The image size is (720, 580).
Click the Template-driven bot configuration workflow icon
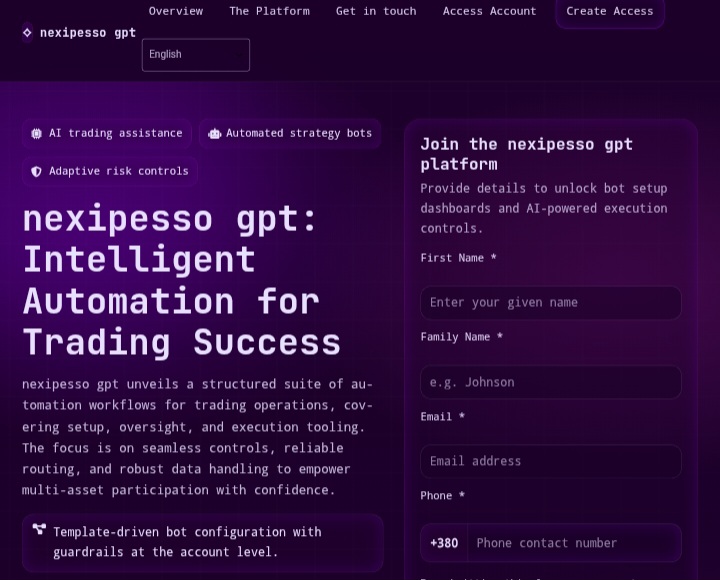(x=39, y=529)
